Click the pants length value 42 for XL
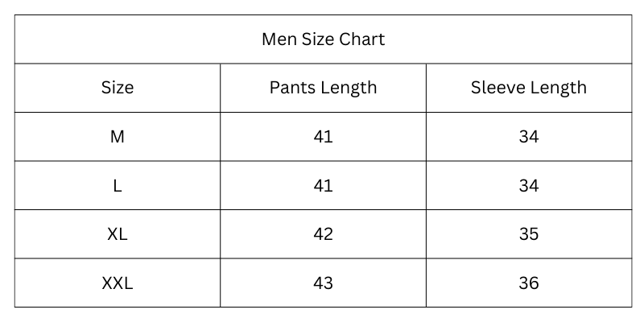This screenshot has height=322, width=644. [323, 234]
